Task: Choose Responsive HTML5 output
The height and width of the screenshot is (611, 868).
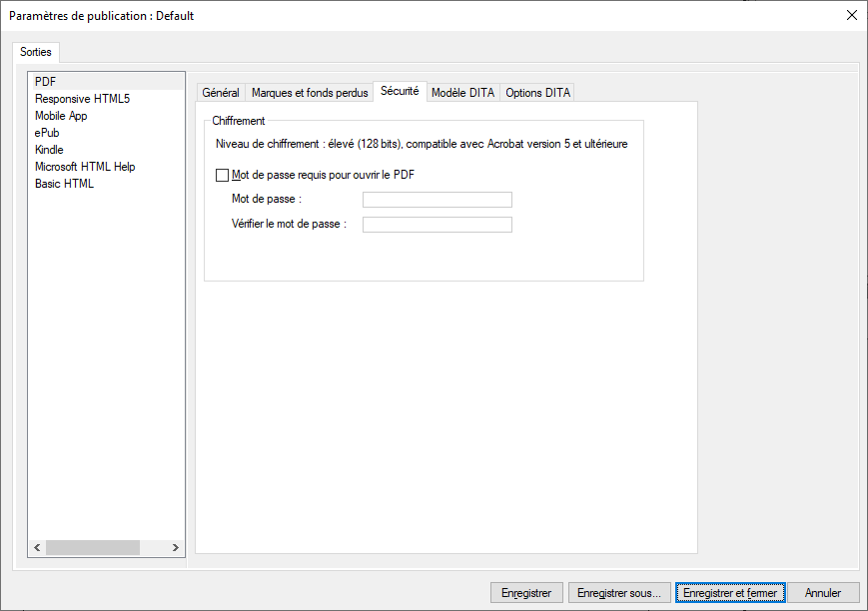Action: pyautogui.click(x=82, y=99)
